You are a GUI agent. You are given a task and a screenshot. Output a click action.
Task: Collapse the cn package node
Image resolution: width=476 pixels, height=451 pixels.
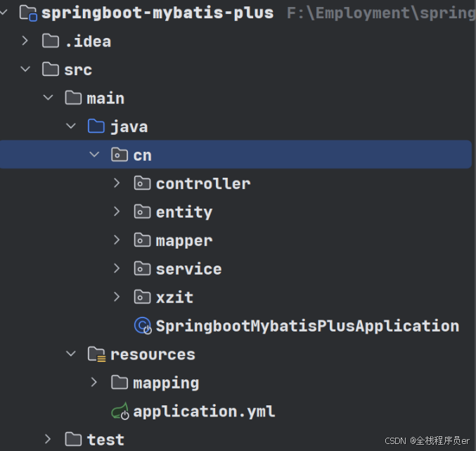pyautogui.click(x=94, y=155)
